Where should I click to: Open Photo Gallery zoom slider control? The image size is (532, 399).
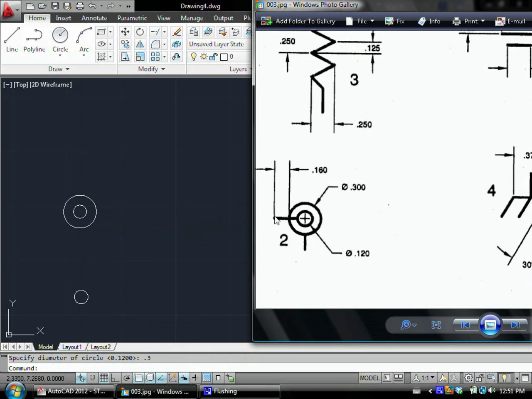(x=409, y=325)
